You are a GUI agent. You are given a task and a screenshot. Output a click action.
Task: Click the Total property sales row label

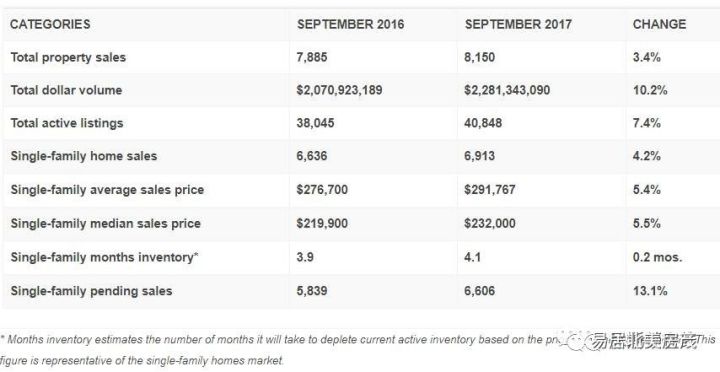[68, 57]
